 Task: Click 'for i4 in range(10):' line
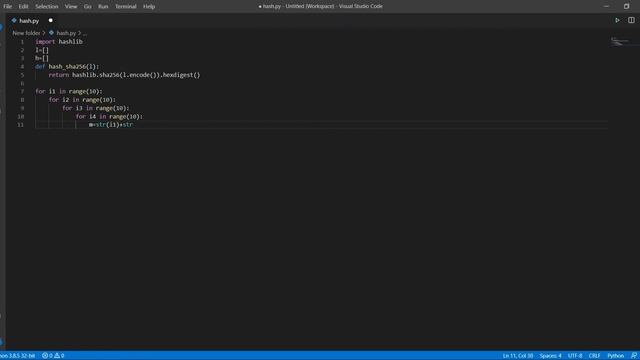click(109, 116)
